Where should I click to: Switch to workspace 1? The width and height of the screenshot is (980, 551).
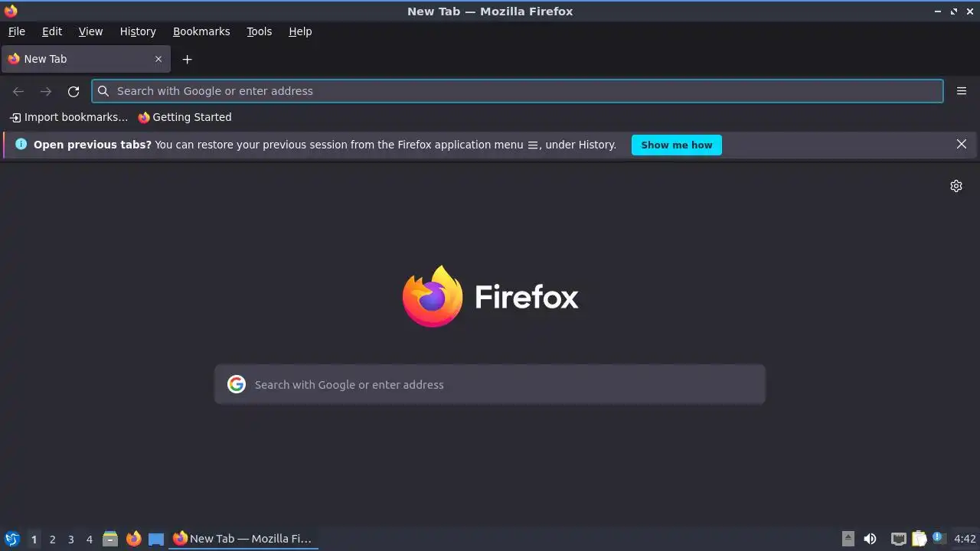click(34, 539)
